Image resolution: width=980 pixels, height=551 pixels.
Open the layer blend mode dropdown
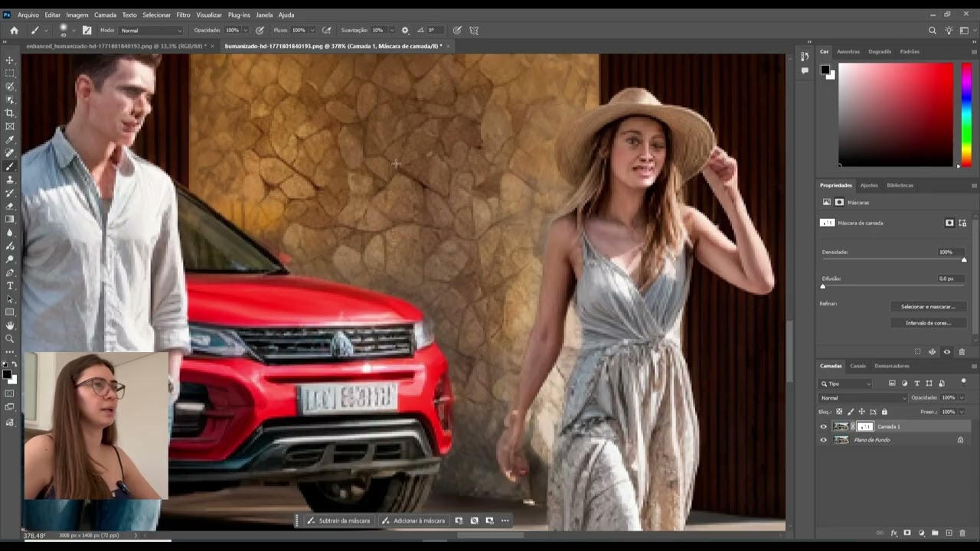864,398
